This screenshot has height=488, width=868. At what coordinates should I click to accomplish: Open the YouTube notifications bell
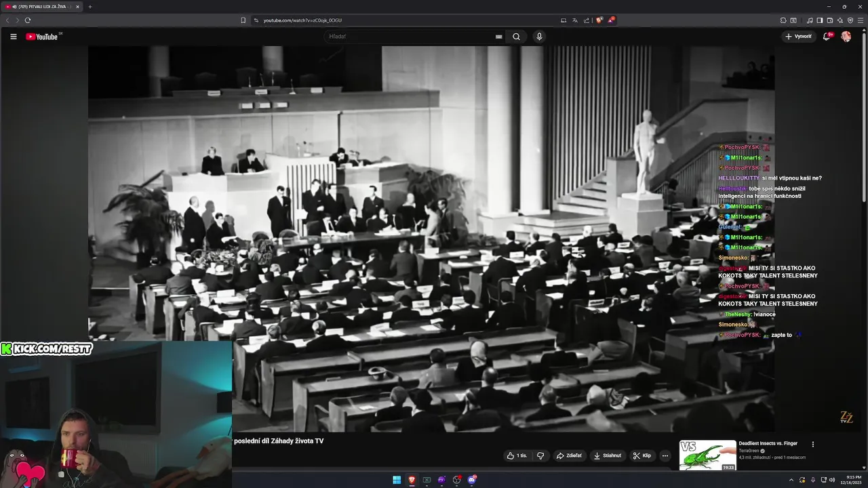pyautogui.click(x=827, y=37)
